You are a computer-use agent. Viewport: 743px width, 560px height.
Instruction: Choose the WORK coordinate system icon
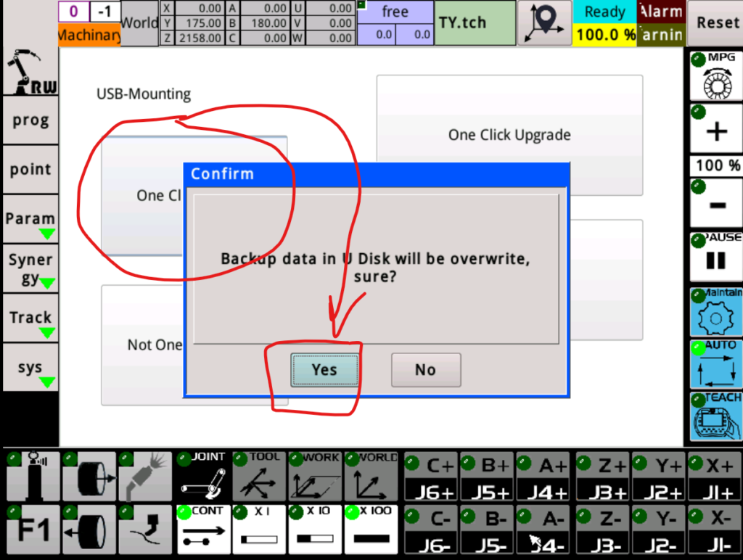coord(315,476)
